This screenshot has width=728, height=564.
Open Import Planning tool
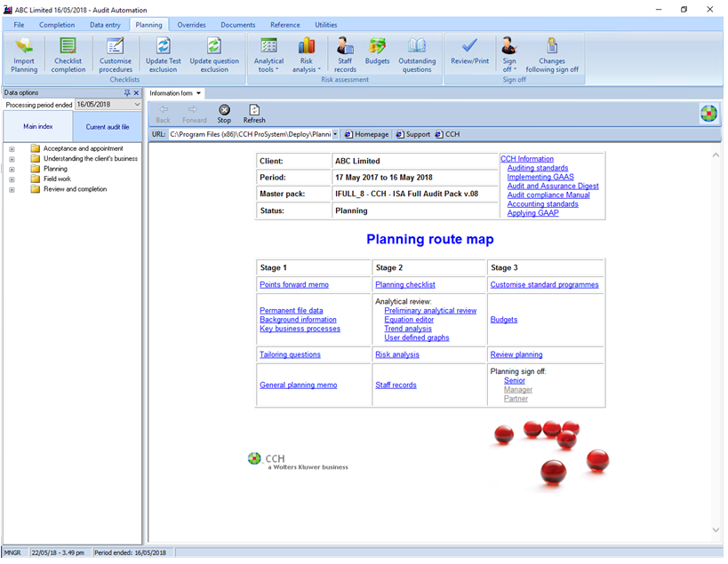[24, 56]
